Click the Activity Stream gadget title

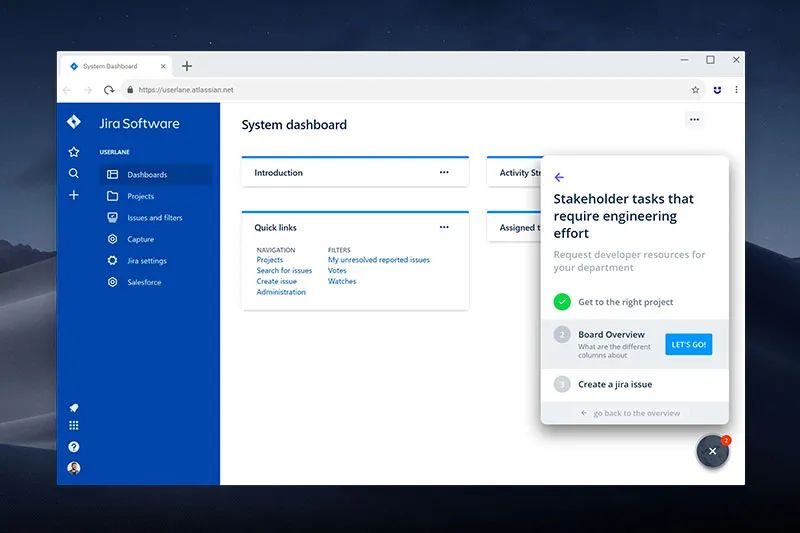tap(520, 172)
